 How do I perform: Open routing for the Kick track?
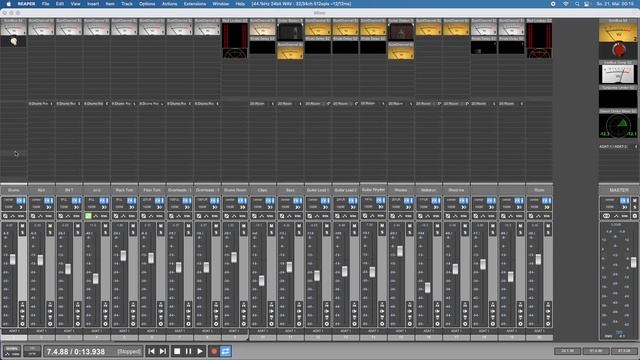(x=49, y=207)
